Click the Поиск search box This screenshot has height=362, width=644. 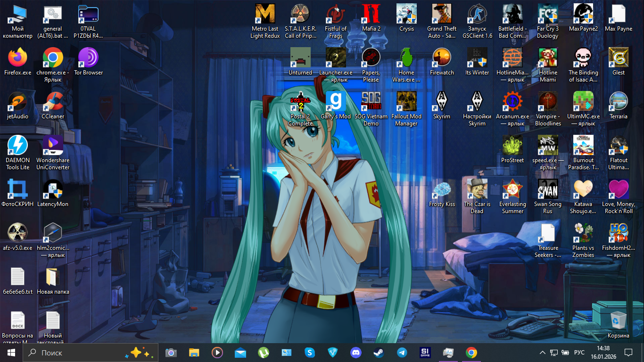point(91,353)
